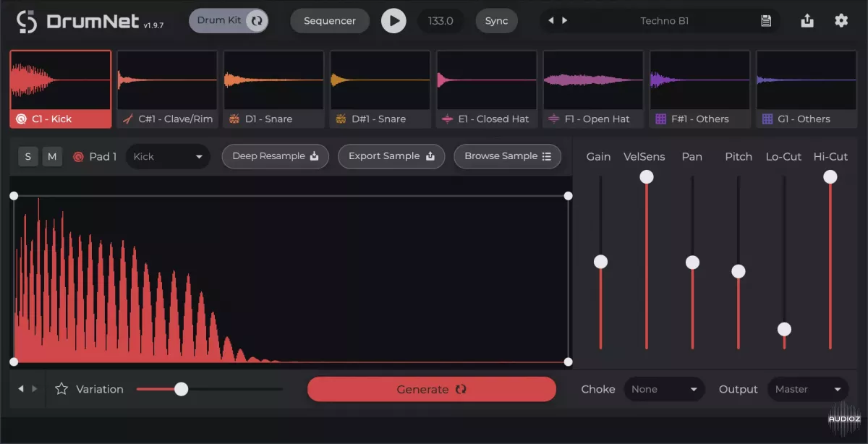Click the closed hat icon on E1 pad
This screenshot has height=444, width=868.
pyautogui.click(x=447, y=119)
